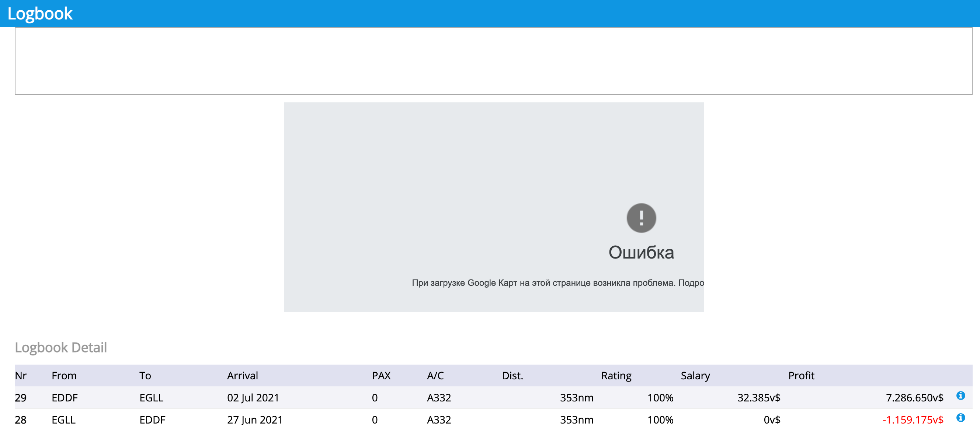
Task: Click arrival date 02 Jul 2021
Action: click(253, 398)
